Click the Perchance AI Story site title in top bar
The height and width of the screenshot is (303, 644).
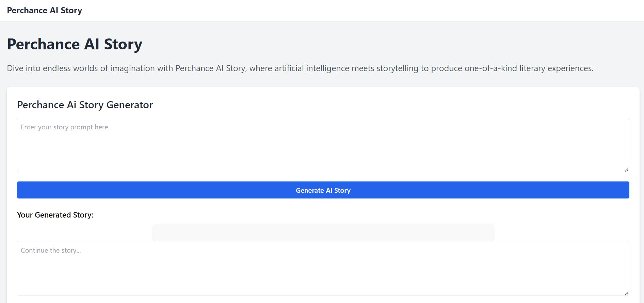click(x=45, y=11)
